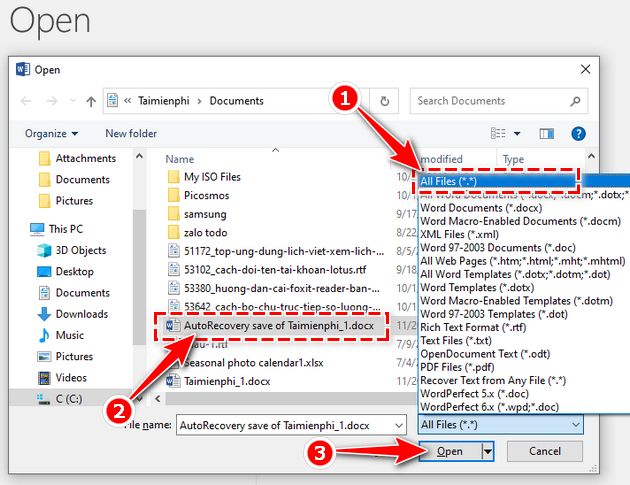The height and width of the screenshot is (485, 630).
Task: Create a New folder
Action: [131, 133]
